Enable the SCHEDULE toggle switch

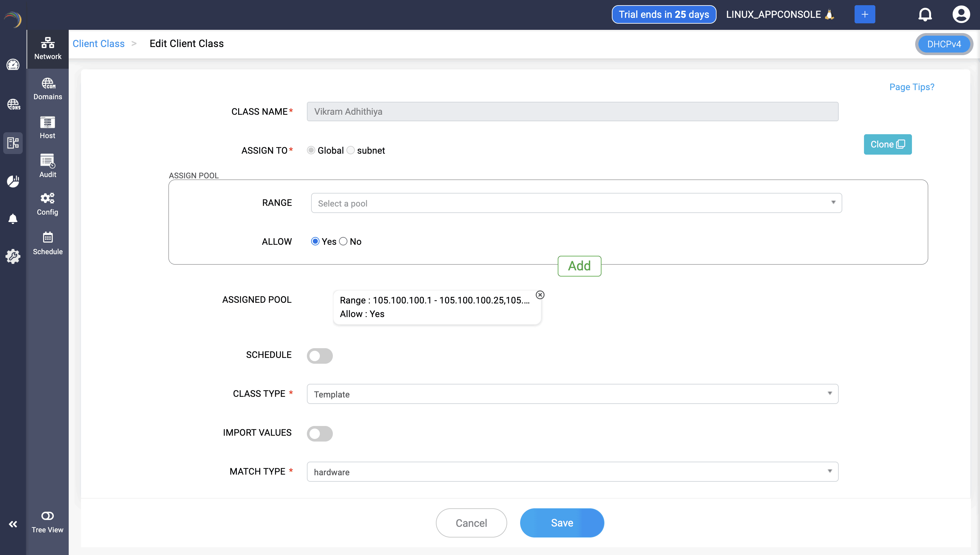click(320, 356)
